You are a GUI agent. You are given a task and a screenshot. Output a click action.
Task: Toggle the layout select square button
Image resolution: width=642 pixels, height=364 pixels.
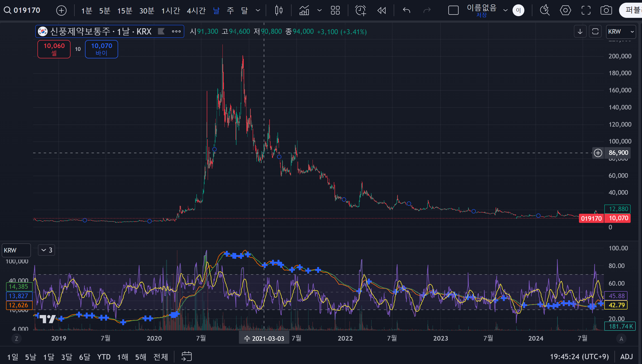453,11
